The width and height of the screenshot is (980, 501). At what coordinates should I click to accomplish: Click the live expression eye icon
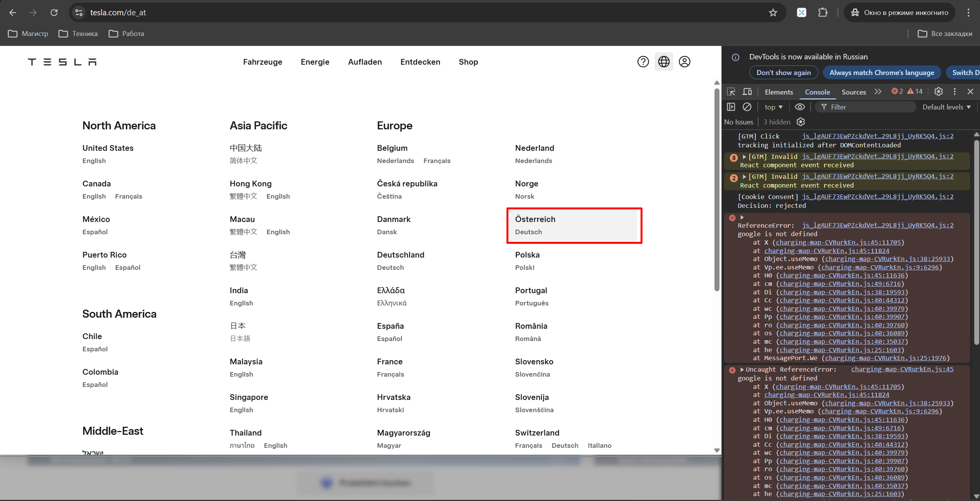tap(800, 107)
